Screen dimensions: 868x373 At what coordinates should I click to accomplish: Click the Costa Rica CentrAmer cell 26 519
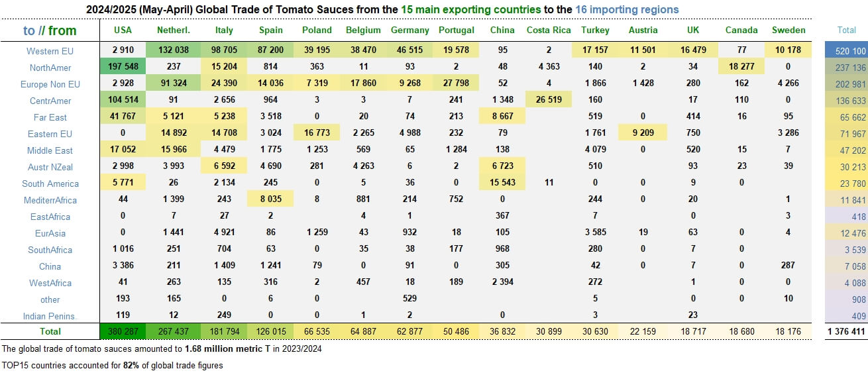[x=549, y=100]
